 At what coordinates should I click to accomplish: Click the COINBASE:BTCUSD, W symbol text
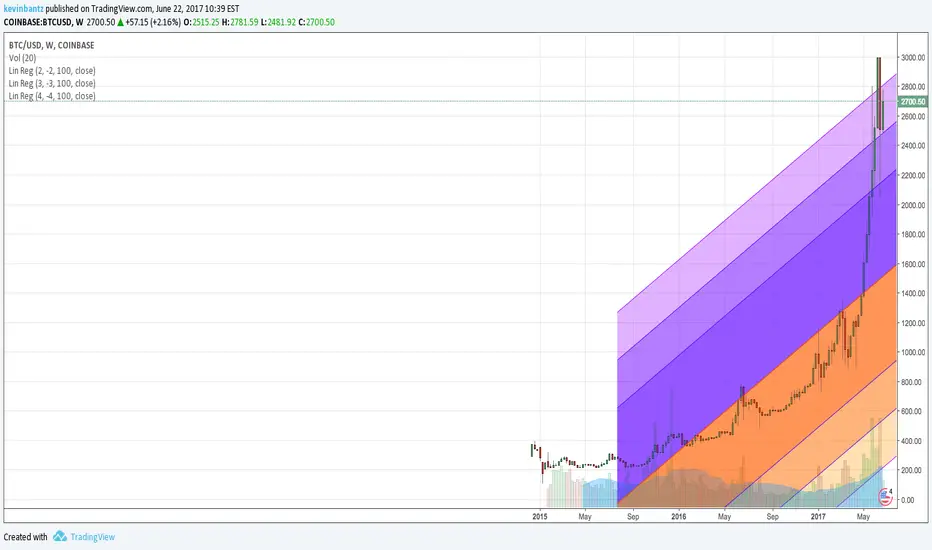coord(43,22)
